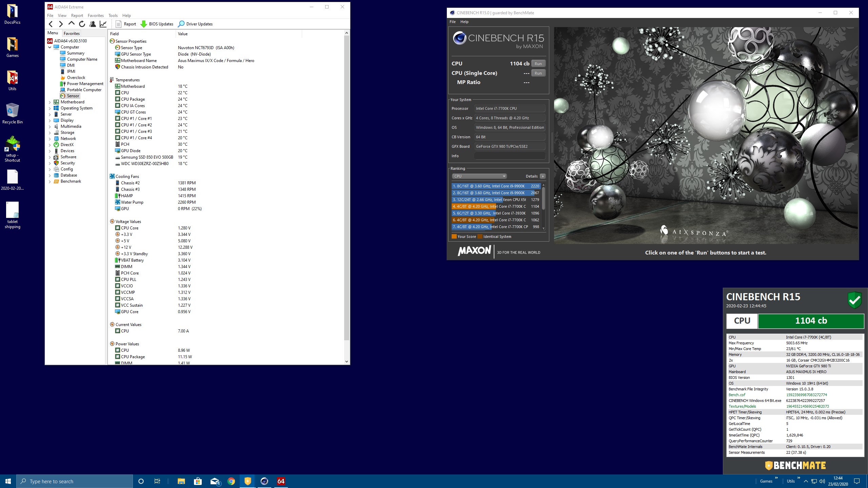
Task: Open the Help menu in Cinebench
Action: pos(464,22)
